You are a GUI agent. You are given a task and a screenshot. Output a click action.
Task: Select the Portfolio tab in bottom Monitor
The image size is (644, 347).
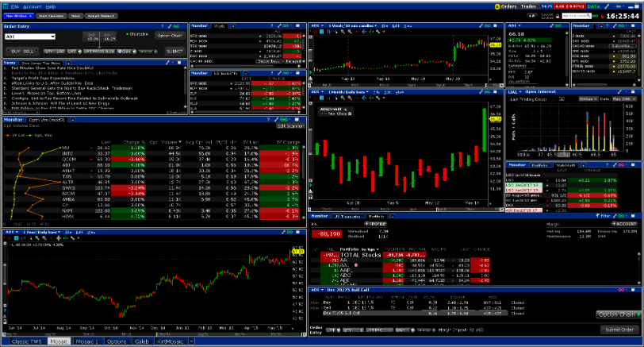coord(376,216)
